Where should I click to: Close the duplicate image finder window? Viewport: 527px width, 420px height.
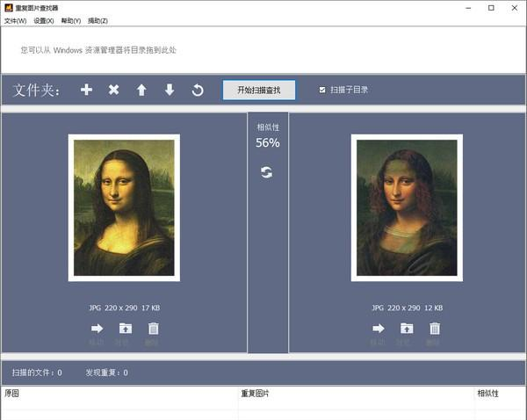pyautogui.click(x=514, y=8)
